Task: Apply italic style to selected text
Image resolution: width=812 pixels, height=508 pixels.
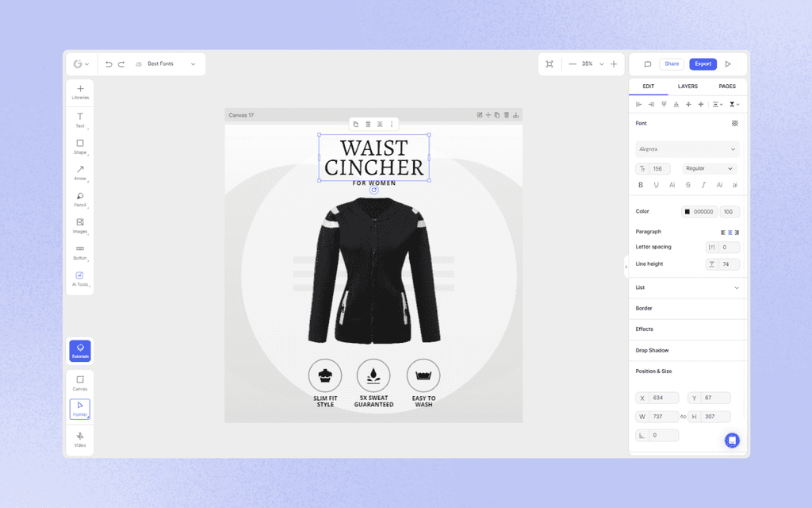Action: click(x=703, y=184)
